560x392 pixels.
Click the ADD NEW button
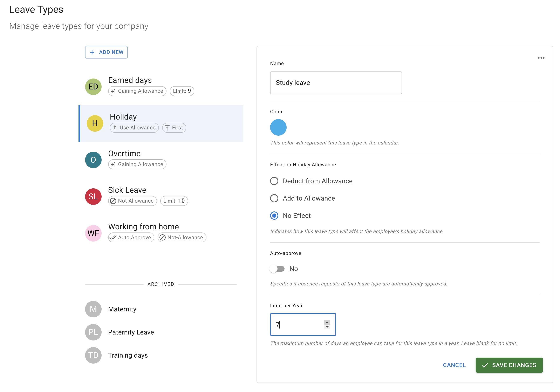click(x=106, y=52)
